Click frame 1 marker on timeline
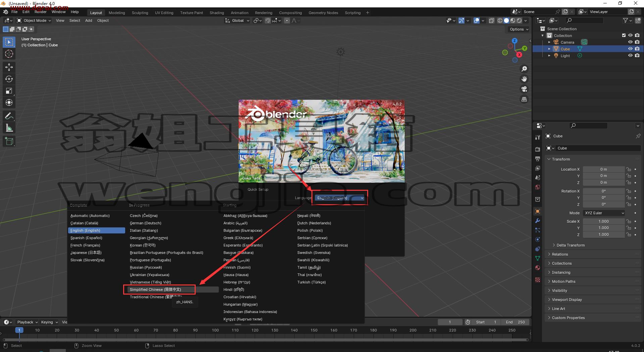The width and height of the screenshot is (644, 352). (19, 330)
